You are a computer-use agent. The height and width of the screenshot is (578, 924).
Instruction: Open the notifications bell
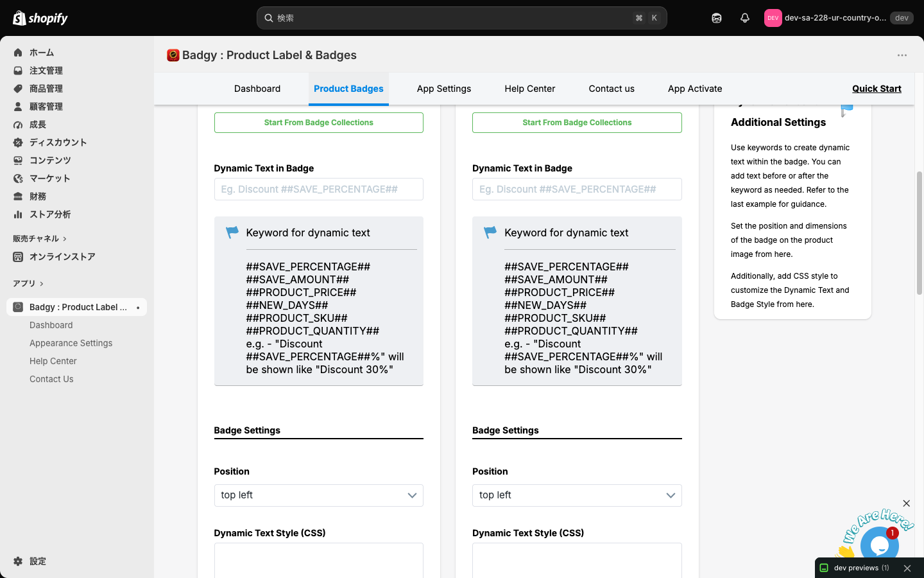pyautogui.click(x=745, y=18)
